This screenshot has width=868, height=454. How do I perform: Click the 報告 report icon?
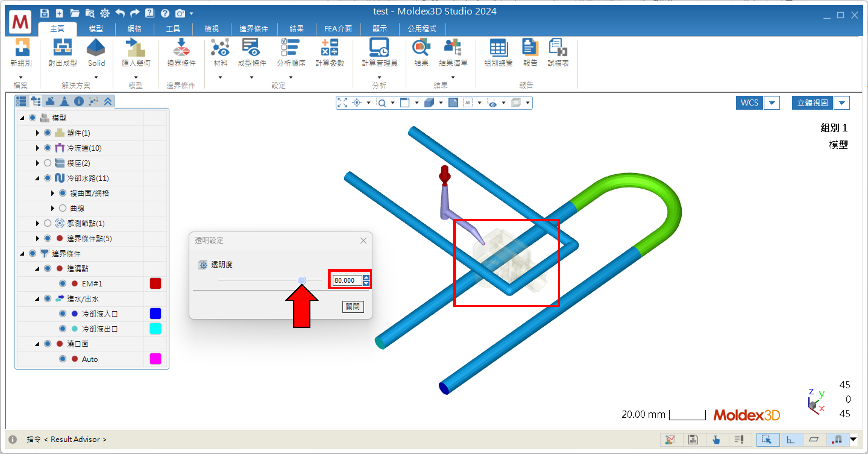[x=530, y=47]
